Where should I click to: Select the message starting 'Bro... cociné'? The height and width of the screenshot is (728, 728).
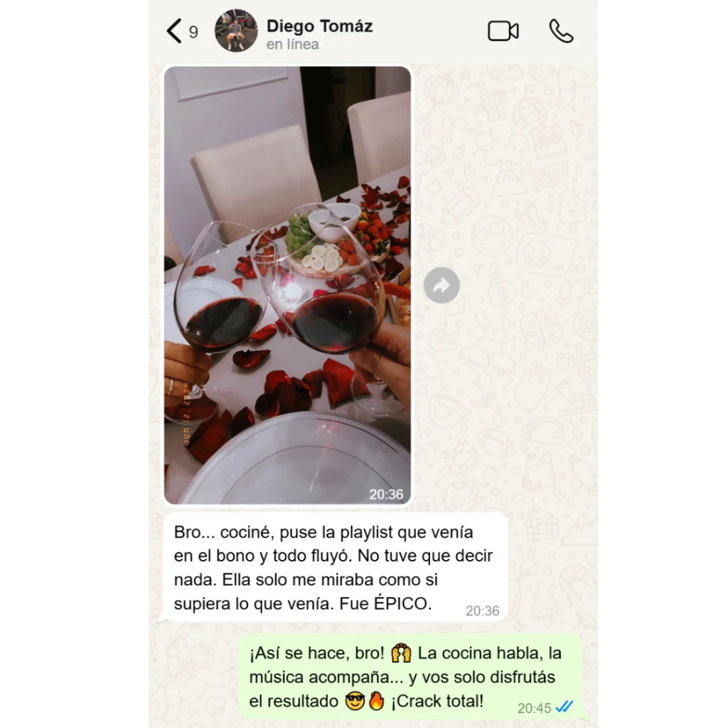point(336,567)
